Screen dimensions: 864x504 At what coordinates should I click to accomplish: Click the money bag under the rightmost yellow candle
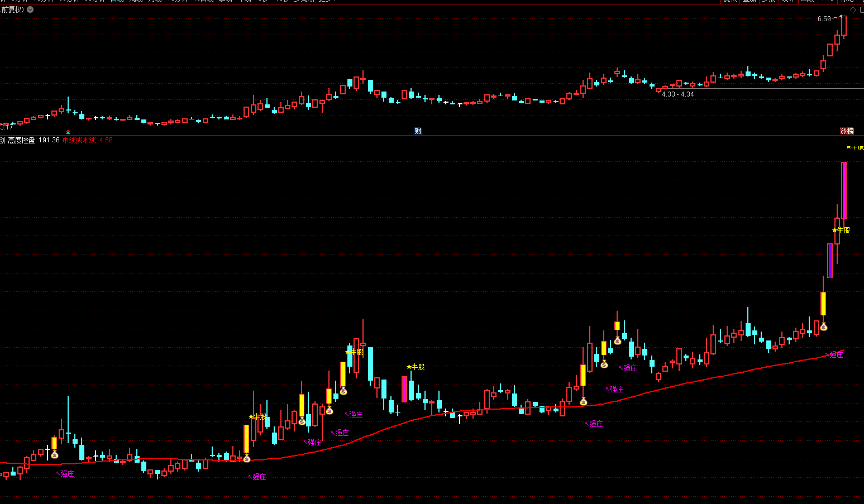point(823,327)
